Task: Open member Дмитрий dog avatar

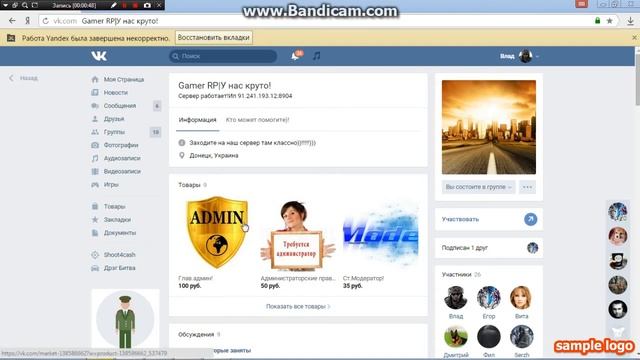Action: pyautogui.click(x=456, y=337)
